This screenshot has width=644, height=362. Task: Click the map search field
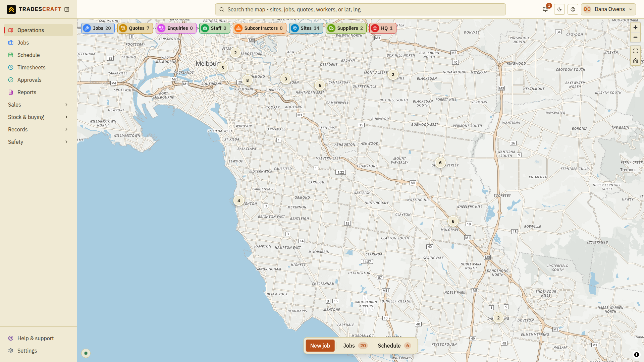(360, 9)
